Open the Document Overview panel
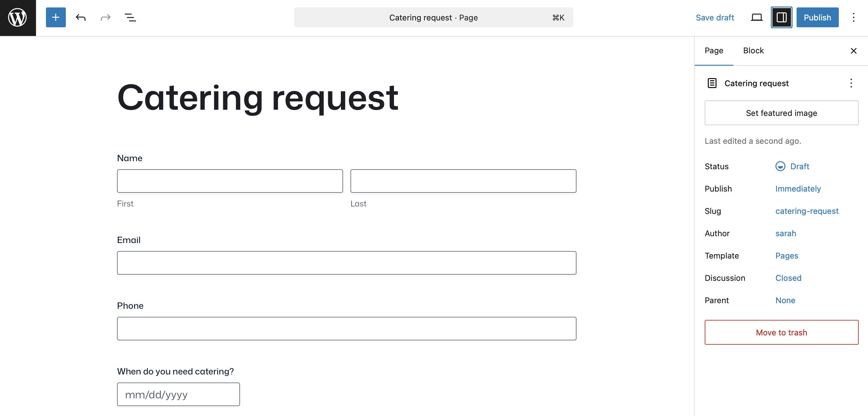Viewport: 868px width, 416px height. 131,17
